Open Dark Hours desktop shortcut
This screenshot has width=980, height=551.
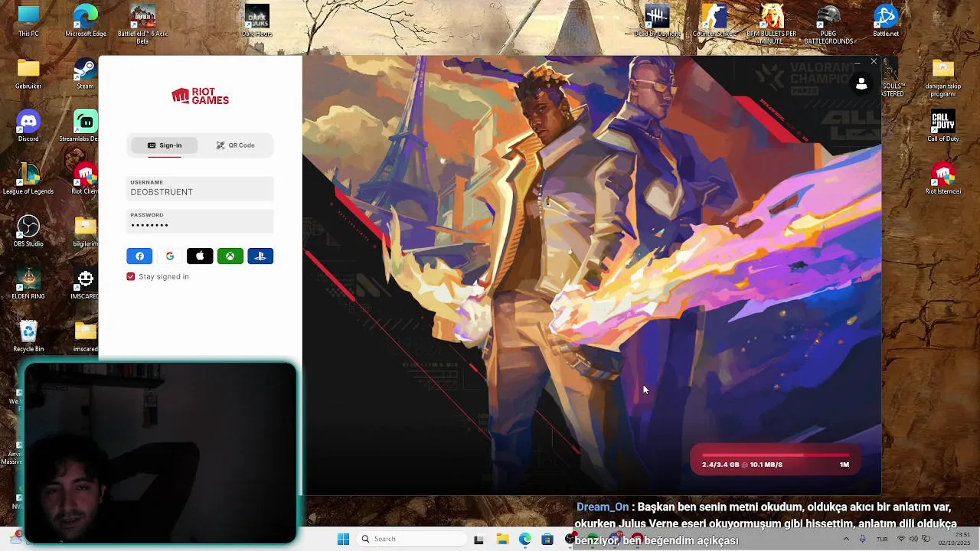pyautogui.click(x=257, y=21)
